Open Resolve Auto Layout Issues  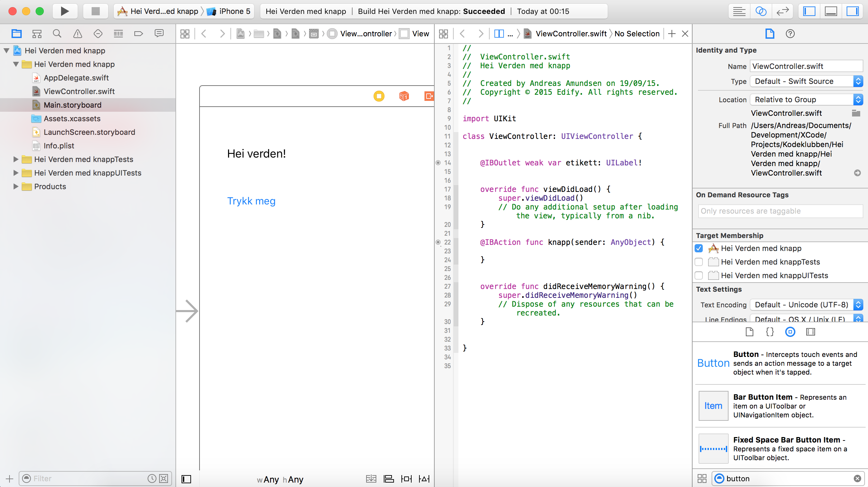pos(424,479)
